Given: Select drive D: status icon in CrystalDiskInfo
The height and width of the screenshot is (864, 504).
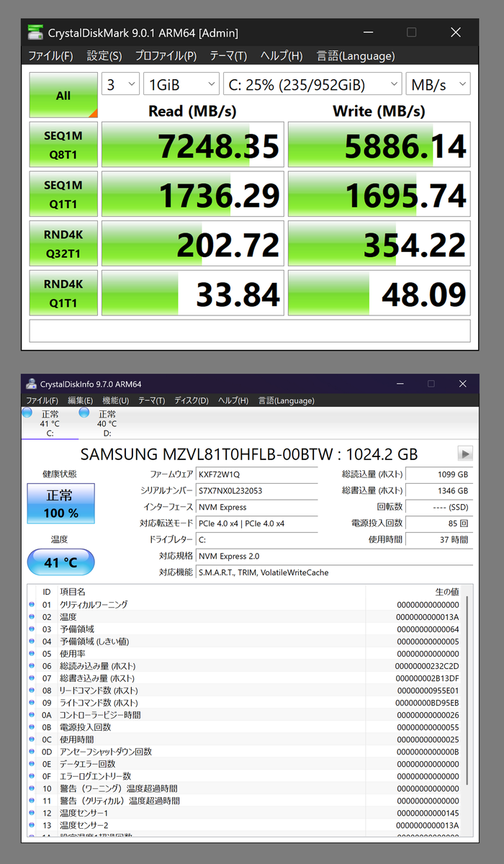Looking at the screenshot, I should click(x=84, y=413).
